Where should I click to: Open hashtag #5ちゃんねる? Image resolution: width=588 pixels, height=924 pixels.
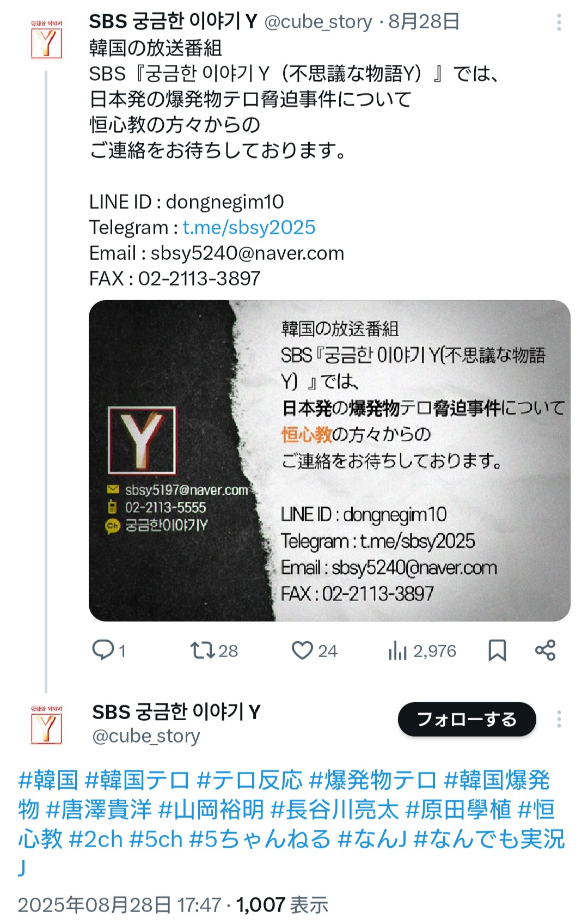pyautogui.click(x=260, y=839)
